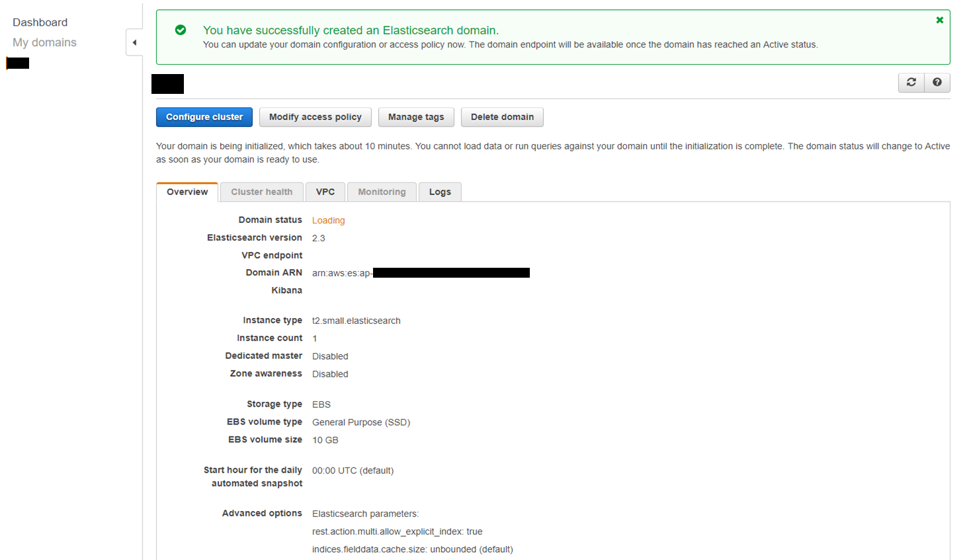Click the green checkmark success icon
This screenshot has width=967, height=560.
click(181, 30)
